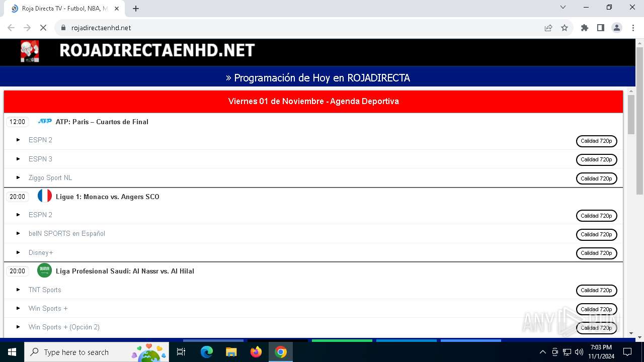Open beIN SPORTS en Español link
The image size is (644, 362).
pyautogui.click(x=67, y=233)
